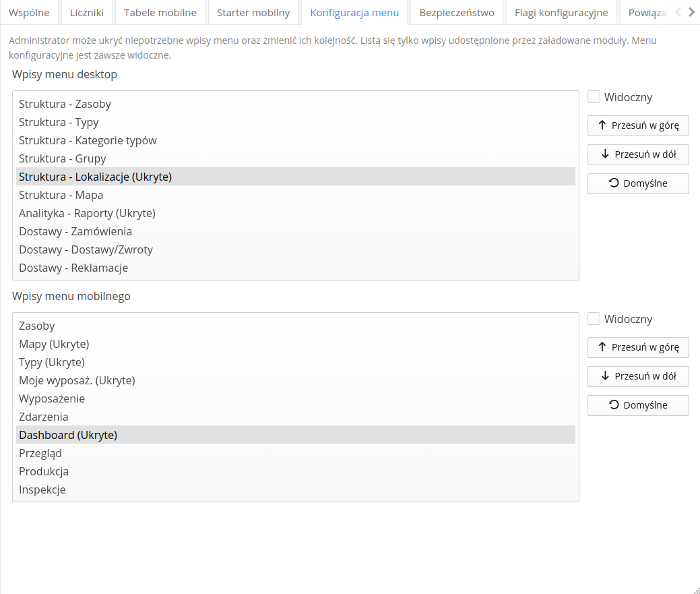This screenshot has height=594, width=700.
Task: Select Typy (Ukryte) mobile entry
Action: click(296, 362)
